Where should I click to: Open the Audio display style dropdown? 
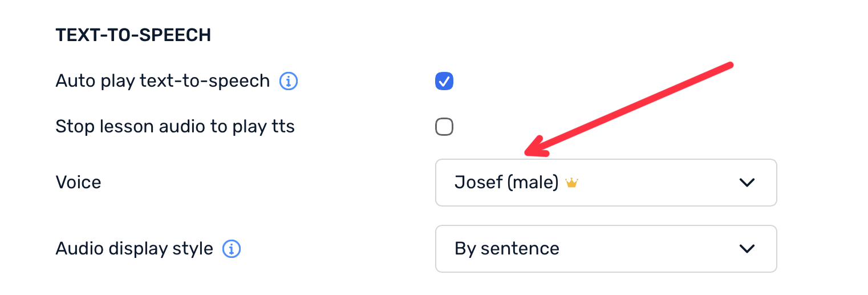(x=606, y=249)
